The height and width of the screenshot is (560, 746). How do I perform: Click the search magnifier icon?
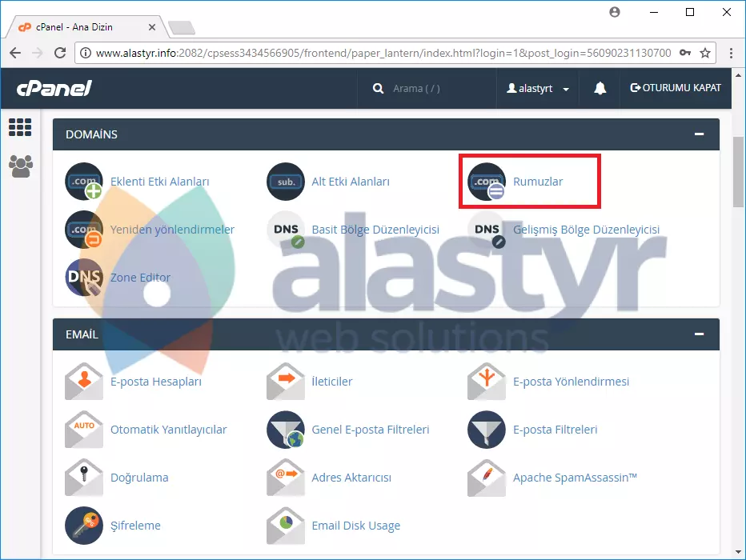click(x=379, y=89)
